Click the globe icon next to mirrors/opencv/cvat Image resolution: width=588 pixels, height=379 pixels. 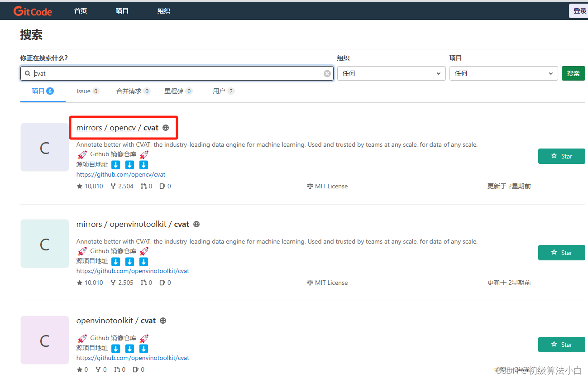pos(167,127)
